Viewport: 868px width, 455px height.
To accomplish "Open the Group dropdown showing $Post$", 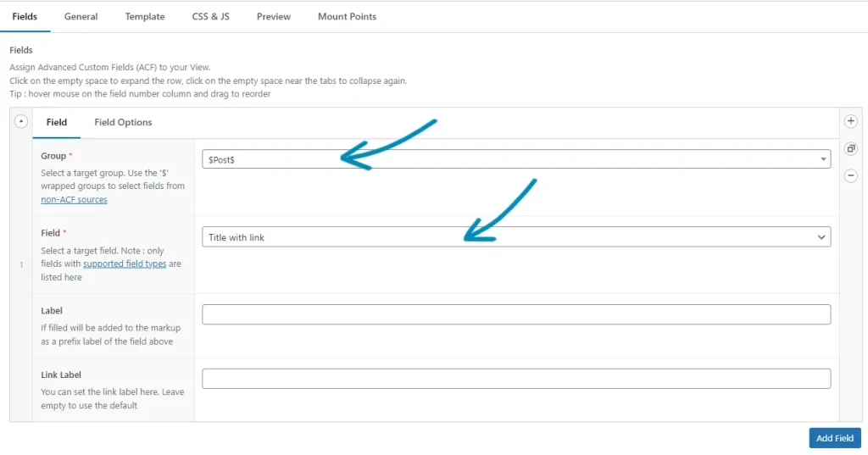I will tap(515, 159).
